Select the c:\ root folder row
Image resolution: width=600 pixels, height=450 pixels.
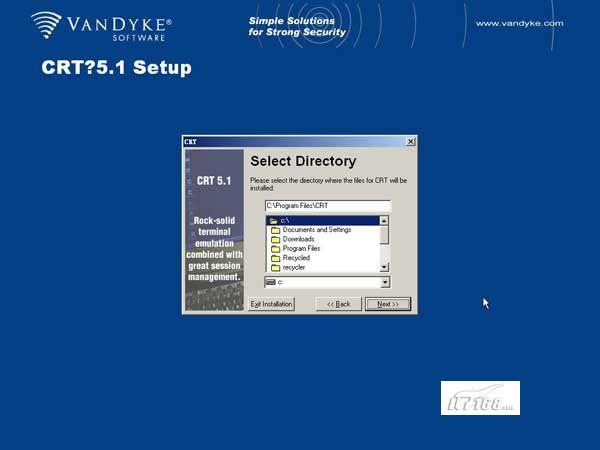[323, 220]
